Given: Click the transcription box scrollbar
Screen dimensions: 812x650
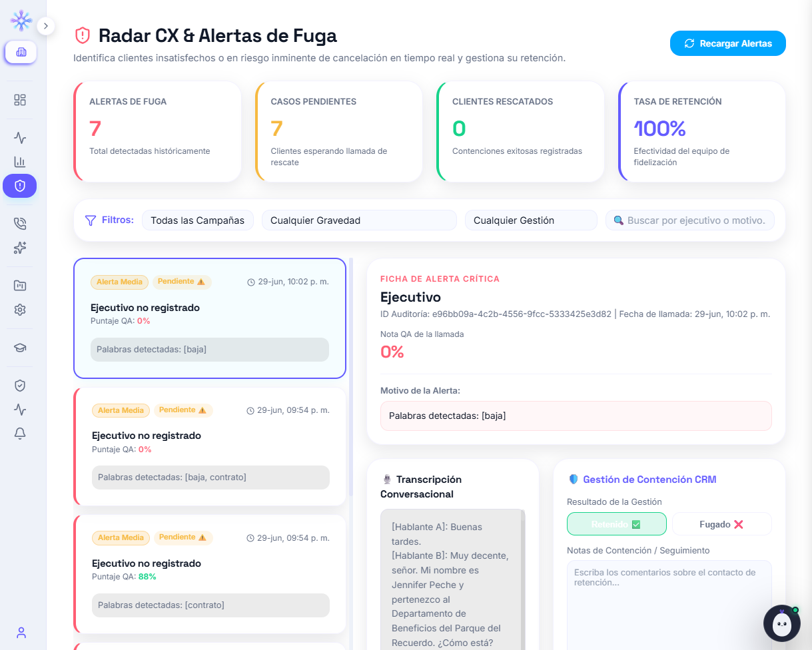Looking at the screenshot, I should [523, 579].
